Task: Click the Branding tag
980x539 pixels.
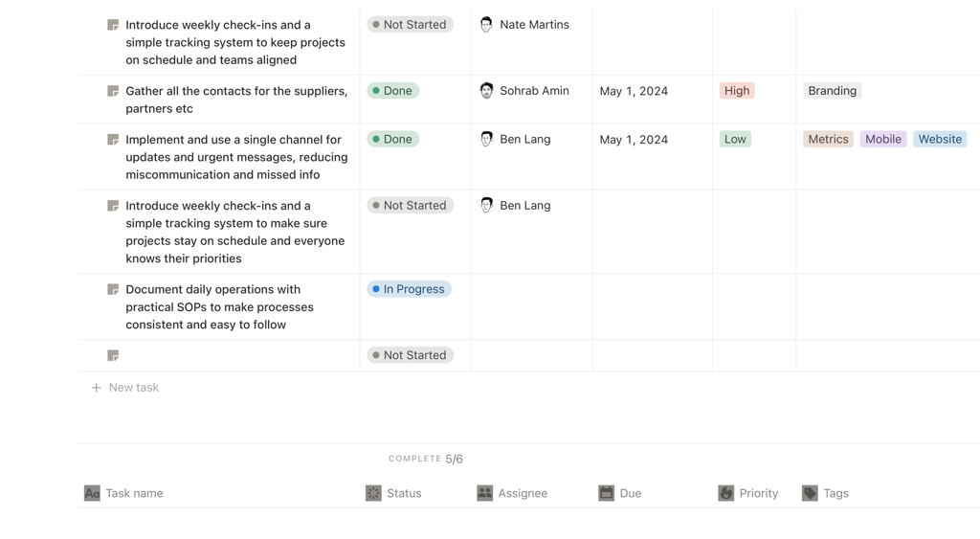Action: coord(832,91)
